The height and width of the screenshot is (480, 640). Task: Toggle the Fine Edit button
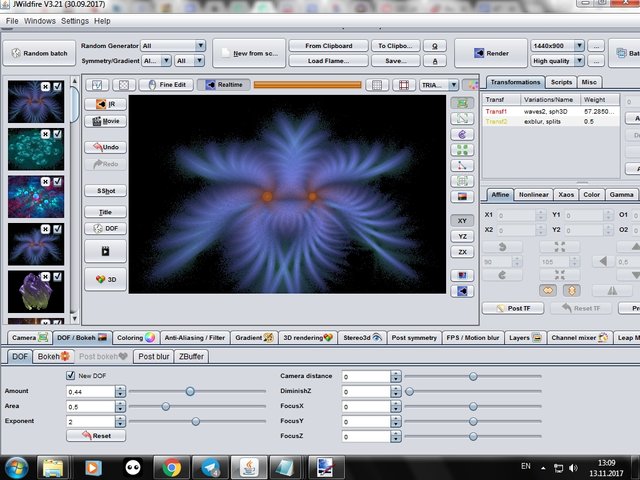166,86
